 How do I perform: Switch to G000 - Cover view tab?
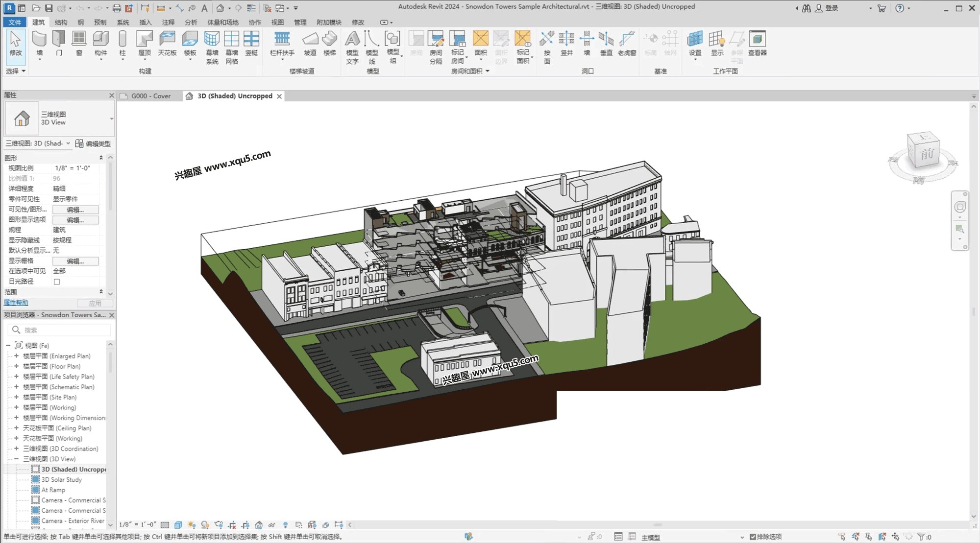coord(150,96)
